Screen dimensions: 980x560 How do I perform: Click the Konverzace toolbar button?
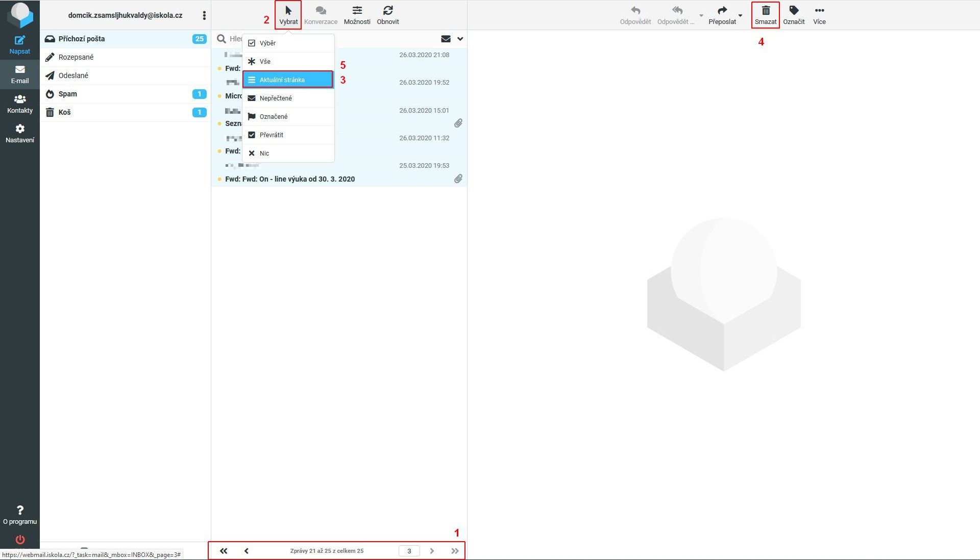coord(321,15)
